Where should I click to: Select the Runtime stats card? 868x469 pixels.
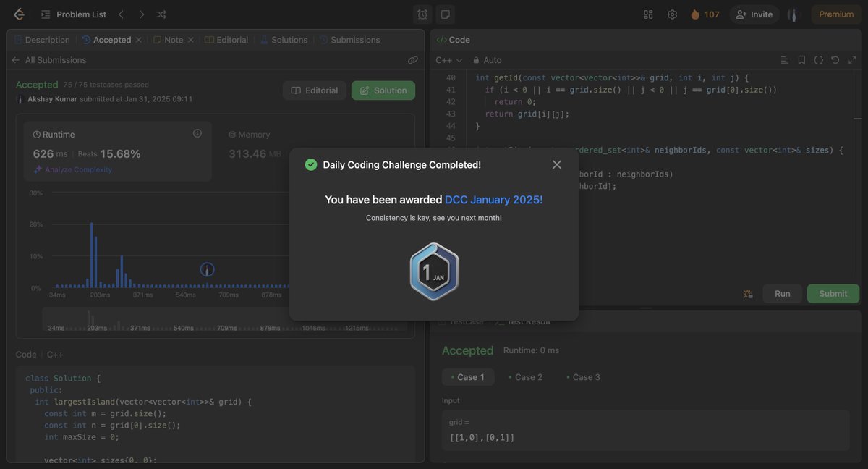[118, 151]
